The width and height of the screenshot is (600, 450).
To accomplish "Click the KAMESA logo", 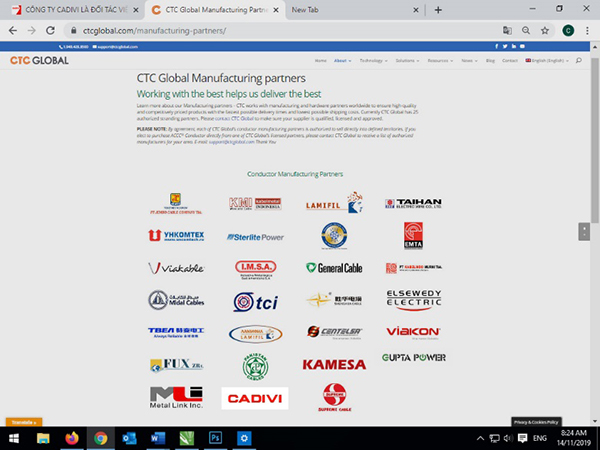I will pos(334,364).
